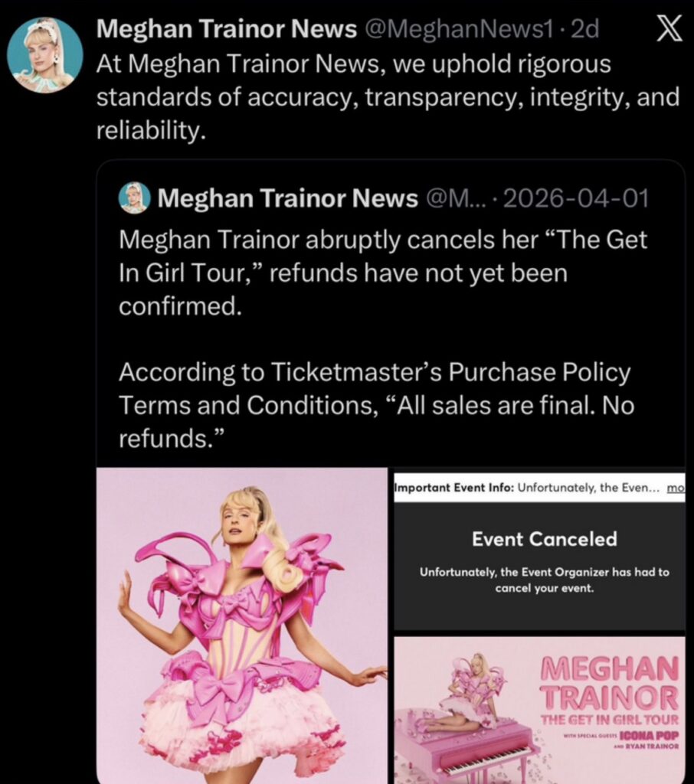This screenshot has width=694, height=784.
Task: Click the X logo icon
Action: coord(669,29)
